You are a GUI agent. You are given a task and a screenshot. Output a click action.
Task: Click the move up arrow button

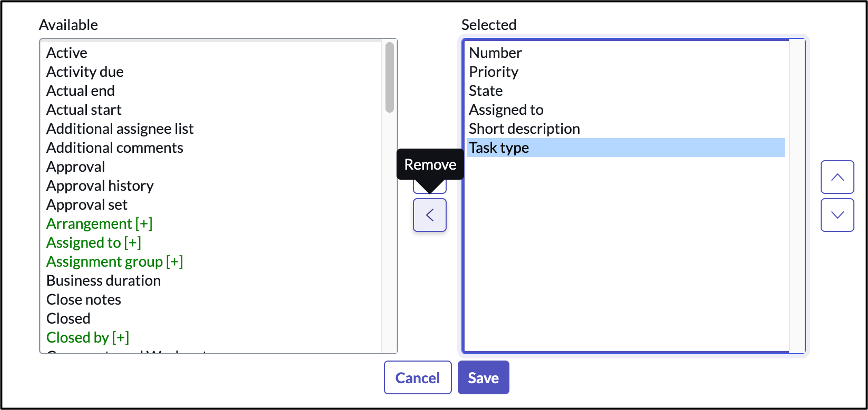point(837,178)
